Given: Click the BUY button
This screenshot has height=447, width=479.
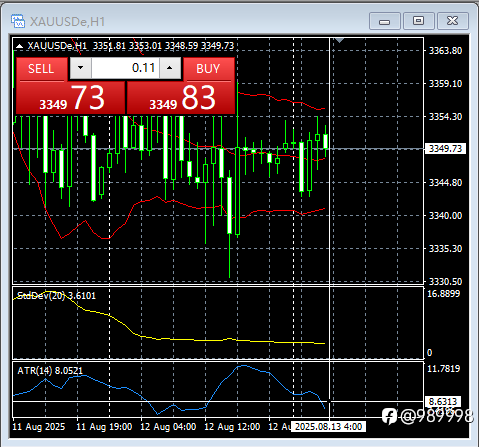Looking at the screenshot, I should coord(209,69).
